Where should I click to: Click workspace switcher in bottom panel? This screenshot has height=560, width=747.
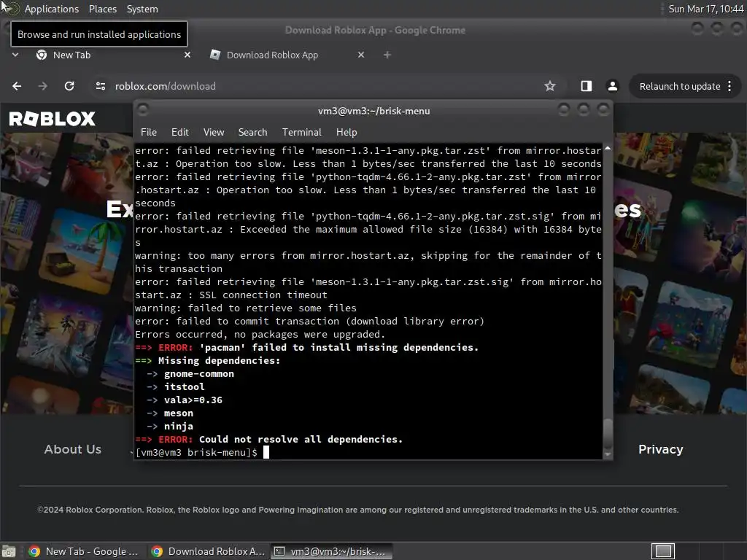pyautogui.click(x=662, y=551)
